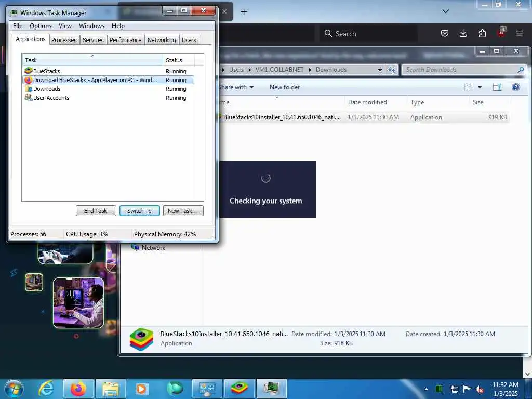
Task: Open the Firefox hamburger menu
Action: pos(520,33)
